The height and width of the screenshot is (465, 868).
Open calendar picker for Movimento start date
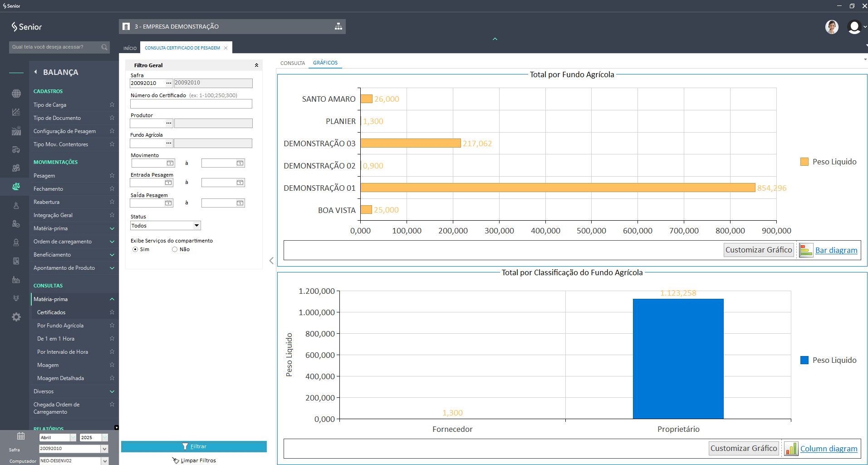tap(170, 163)
